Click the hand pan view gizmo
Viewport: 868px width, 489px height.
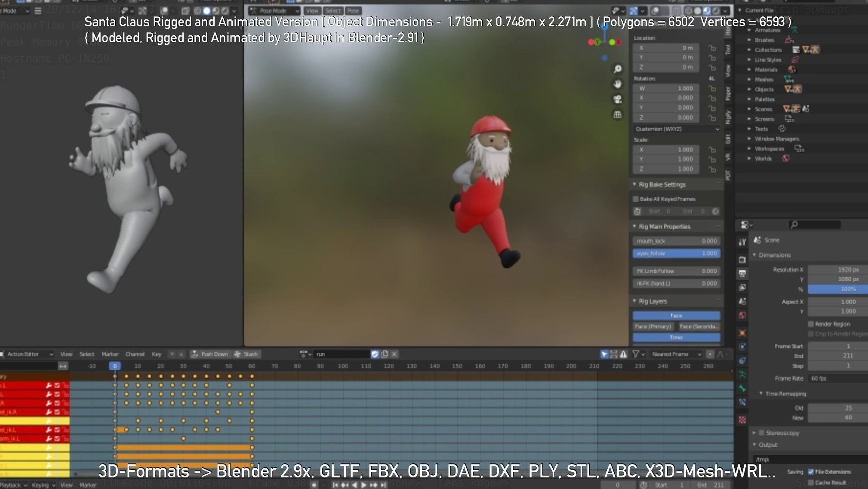pyautogui.click(x=618, y=84)
